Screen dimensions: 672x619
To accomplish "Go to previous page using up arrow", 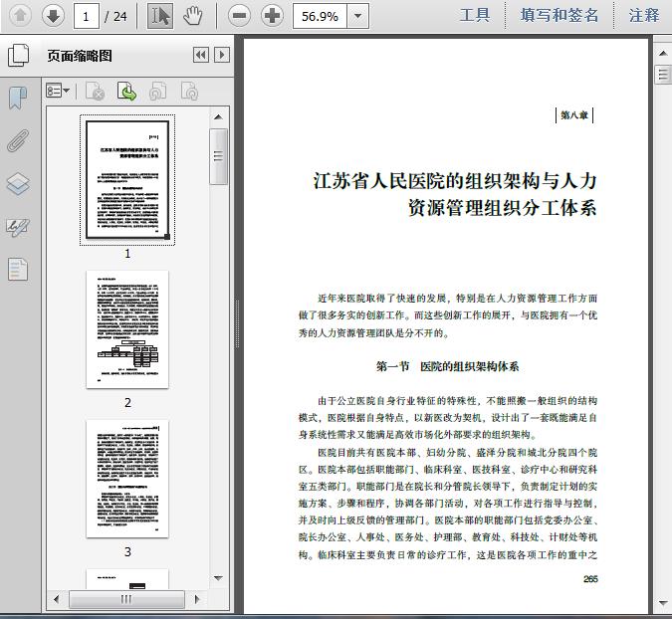I will click(x=20, y=16).
